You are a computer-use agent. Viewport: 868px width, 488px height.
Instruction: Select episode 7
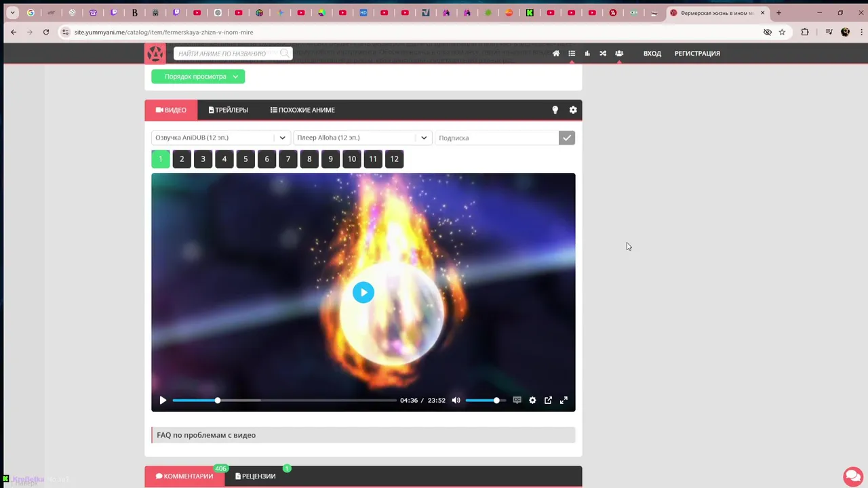click(288, 159)
